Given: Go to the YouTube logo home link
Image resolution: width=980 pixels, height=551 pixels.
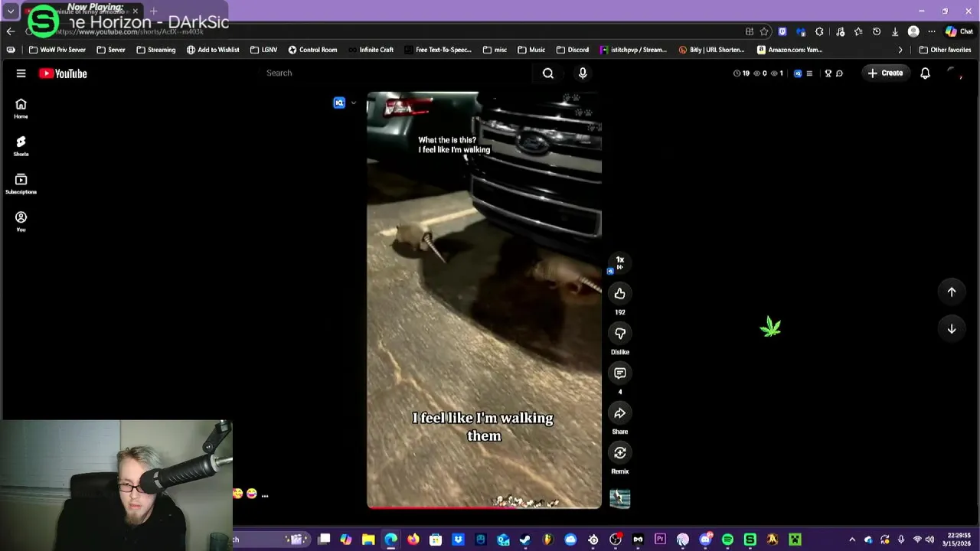Looking at the screenshot, I should pos(63,73).
